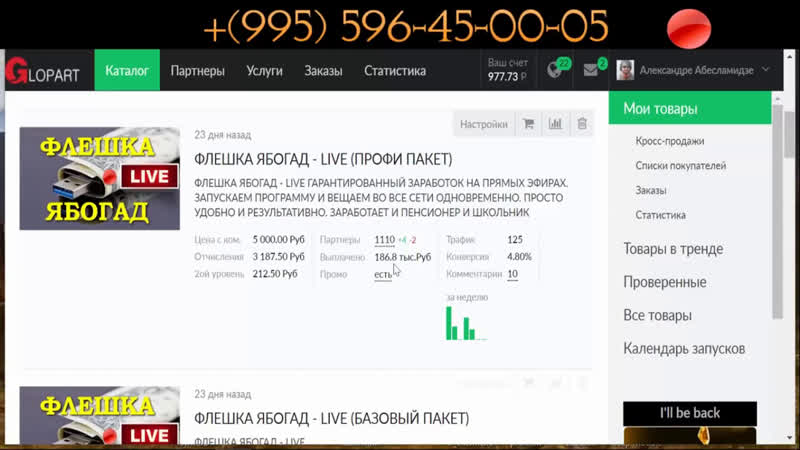The image size is (800, 450).
Task: Click comments count 10 link
Action: (512, 274)
